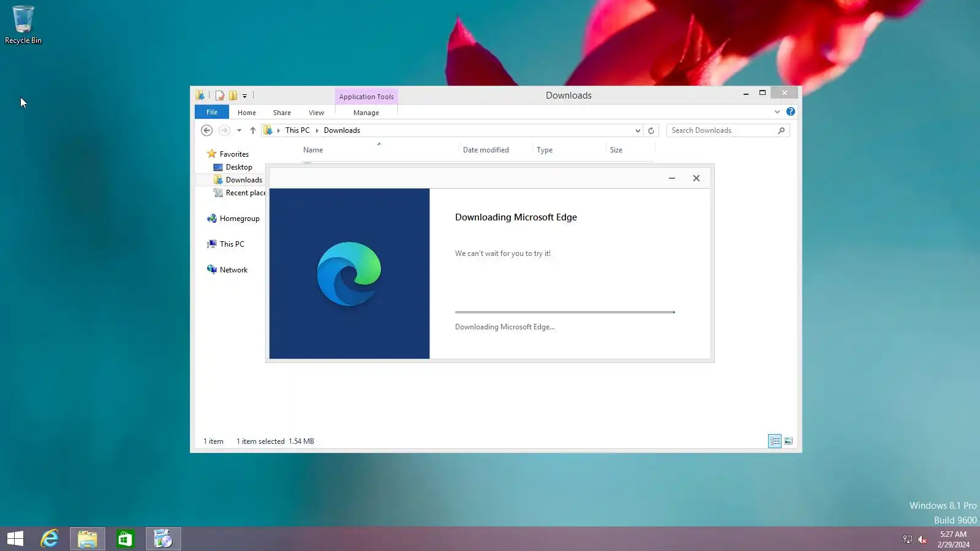Viewport: 980px width, 551px height.
Task: Switch to the Manage ribbon tab
Action: pyautogui.click(x=366, y=113)
